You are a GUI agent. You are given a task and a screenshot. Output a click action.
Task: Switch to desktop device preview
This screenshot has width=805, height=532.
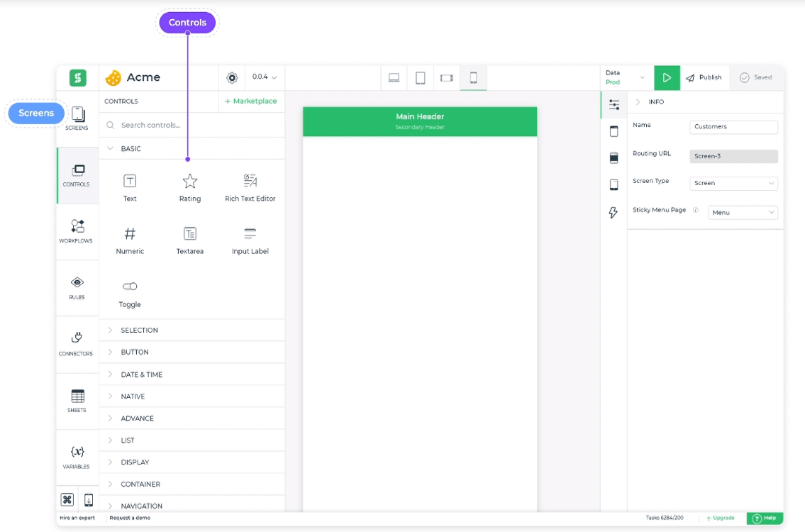394,78
